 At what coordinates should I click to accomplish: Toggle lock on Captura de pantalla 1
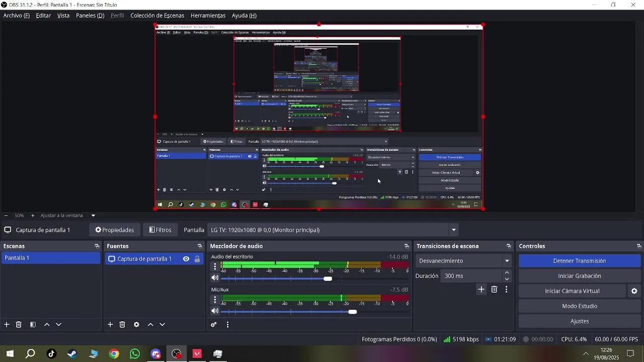197,259
